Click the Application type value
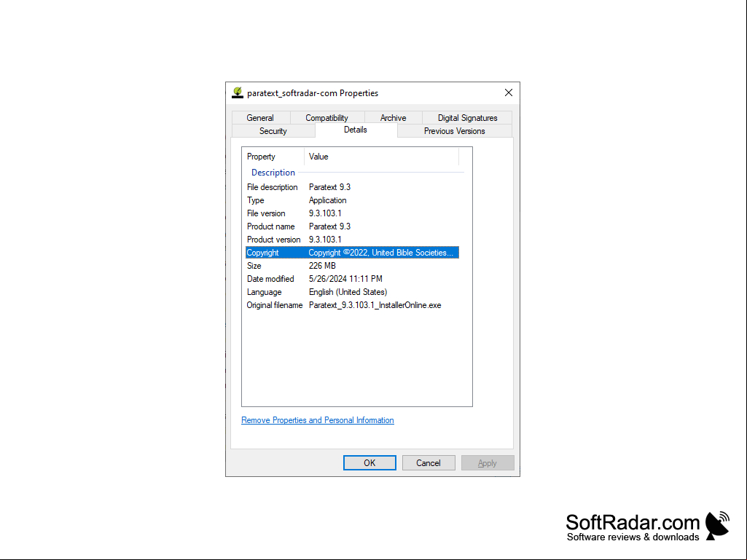Screen dimensions: 747x560 (x=327, y=200)
